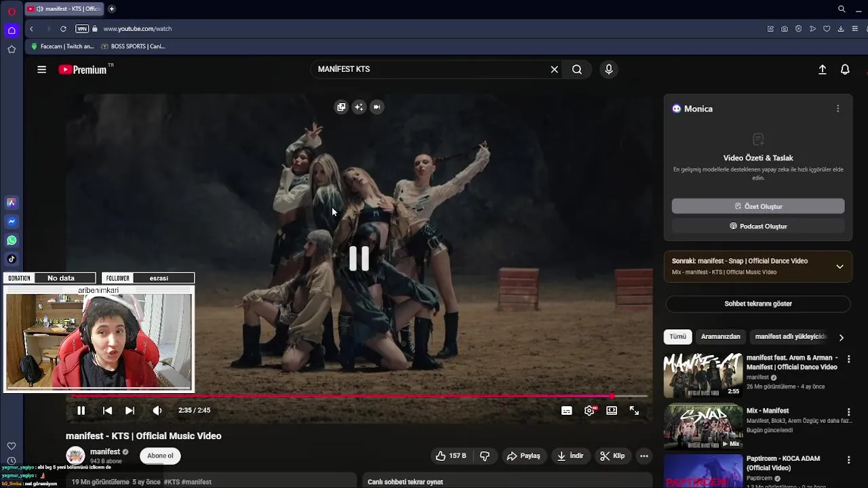The image size is (868, 488).
Task: Open TikTok in the Opera sidebar
Action: point(12,259)
